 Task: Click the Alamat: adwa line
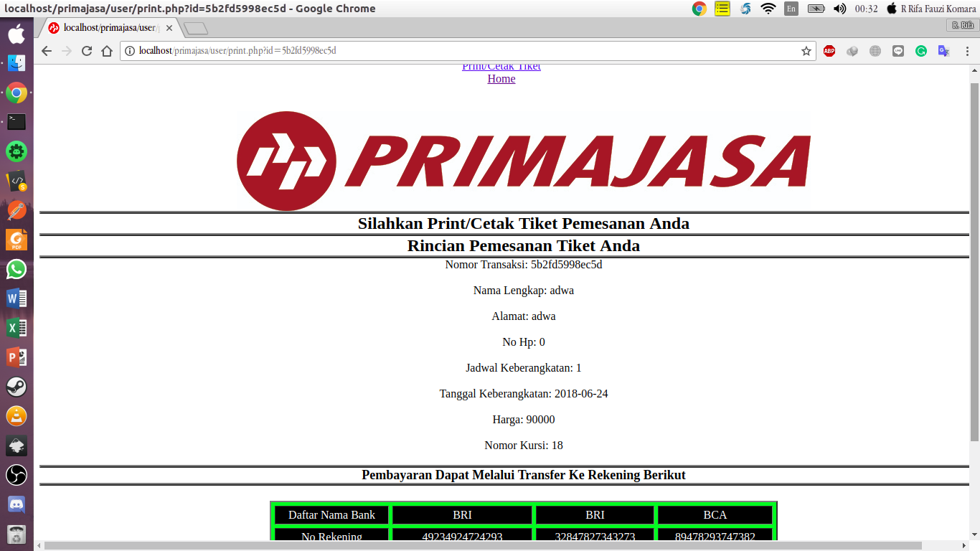(524, 316)
